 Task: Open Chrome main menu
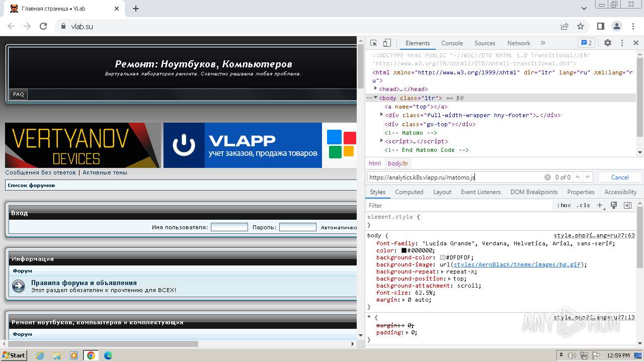(x=633, y=26)
